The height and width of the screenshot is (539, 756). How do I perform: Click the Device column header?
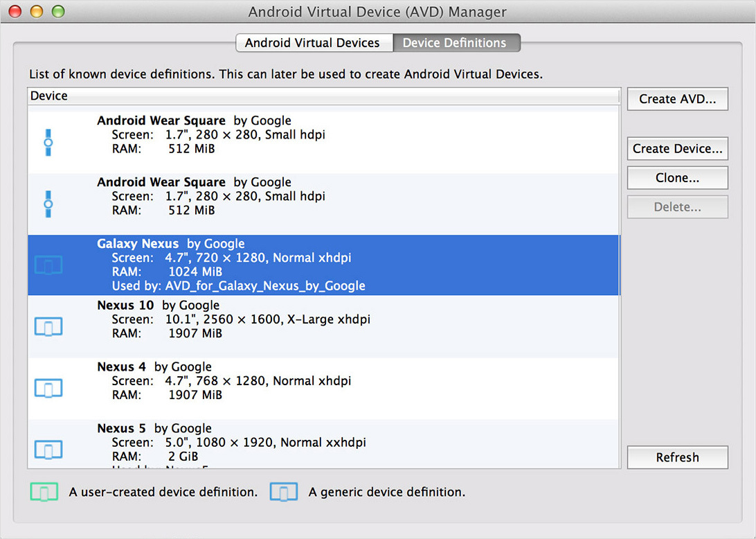point(324,96)
